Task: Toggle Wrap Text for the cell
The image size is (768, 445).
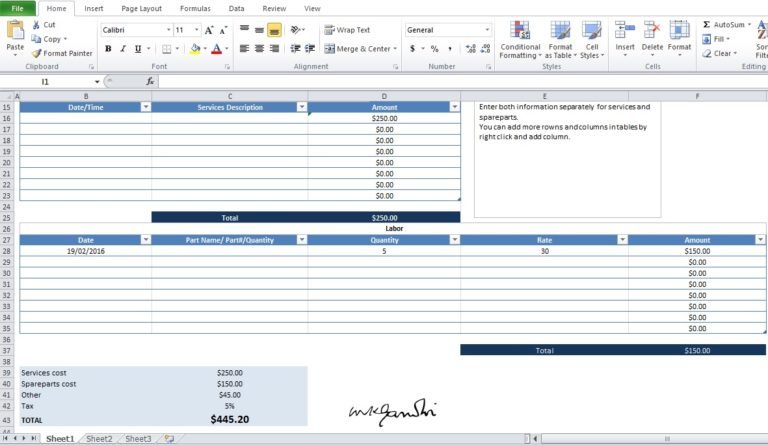Action: pos(346,30)
